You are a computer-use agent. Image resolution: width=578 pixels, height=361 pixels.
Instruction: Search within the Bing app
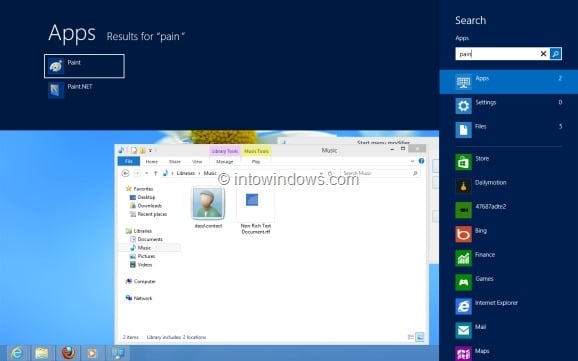[509, 234]
